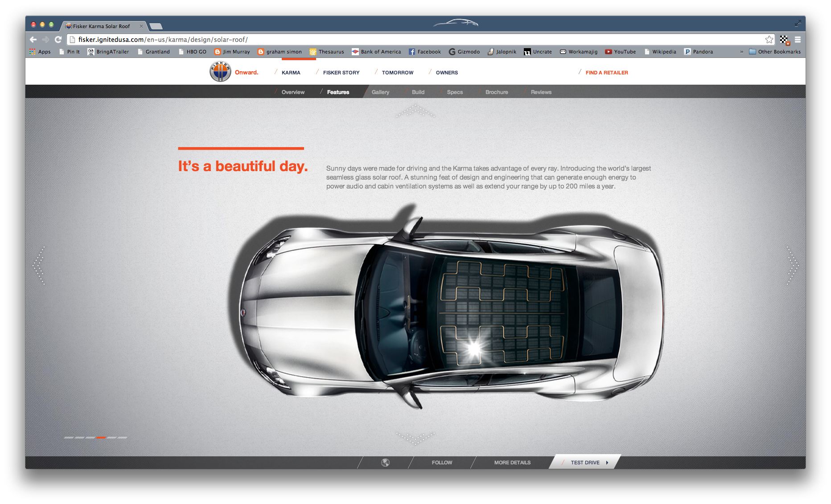Image resolution: width=831 pixels, height=504 pixels.
Task: Open the HBO GO bookmark
Action: 192,52
